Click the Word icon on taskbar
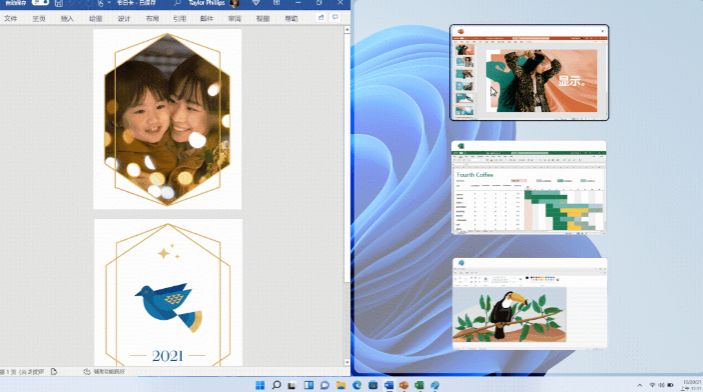This screenshot has height=392, width=703. [389, 385]
